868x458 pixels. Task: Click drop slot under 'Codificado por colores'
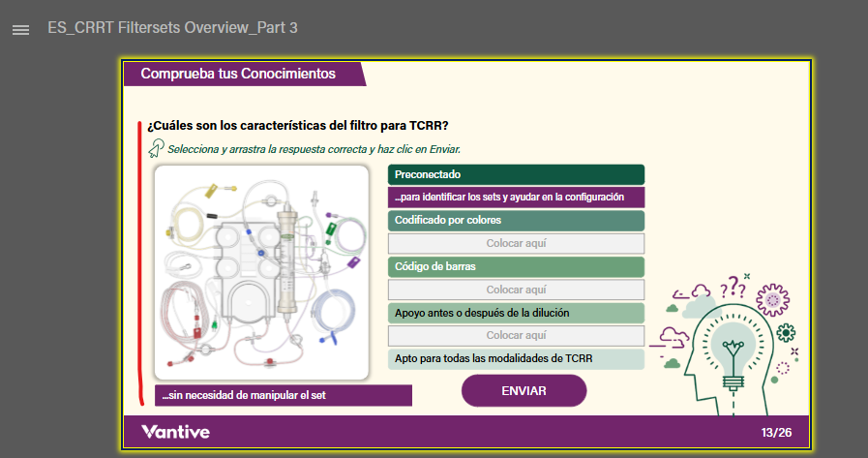516,243
